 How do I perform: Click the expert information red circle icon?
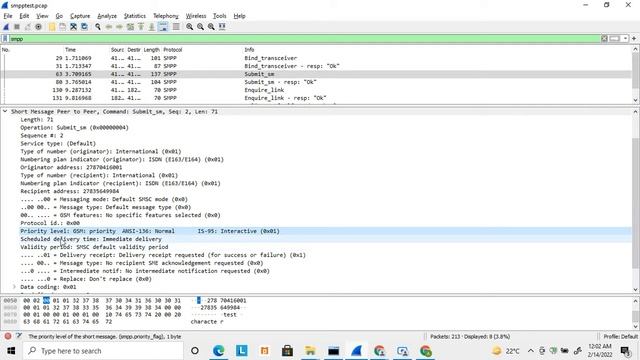tap(8, 336)
